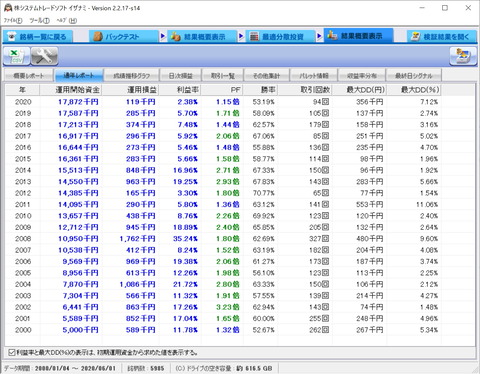Select the 2008 year row cell
This screenshot has width=480, height=374.
(x=23, y=239)
